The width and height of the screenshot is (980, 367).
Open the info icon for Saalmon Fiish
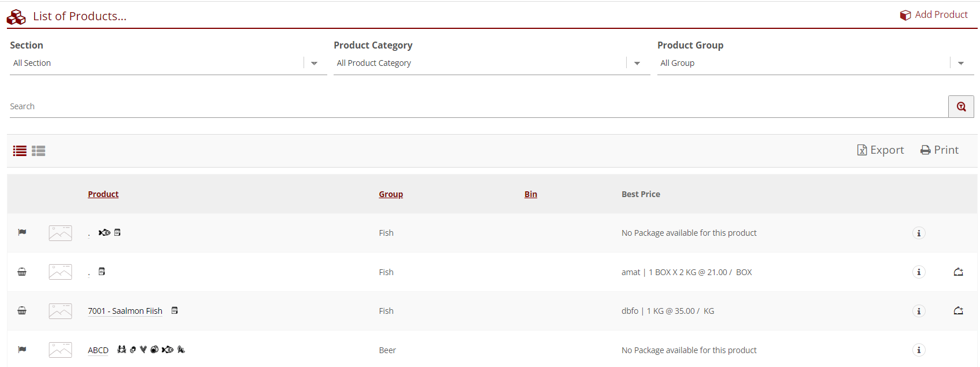coord(919,311)
